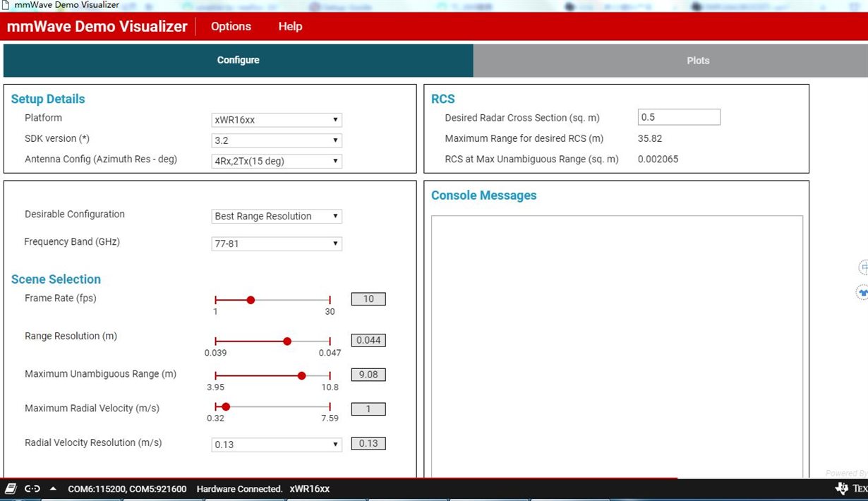This screenshot has width=868, height=501.
Task: Click the Range Resolution slider handle
Action: 287,341
